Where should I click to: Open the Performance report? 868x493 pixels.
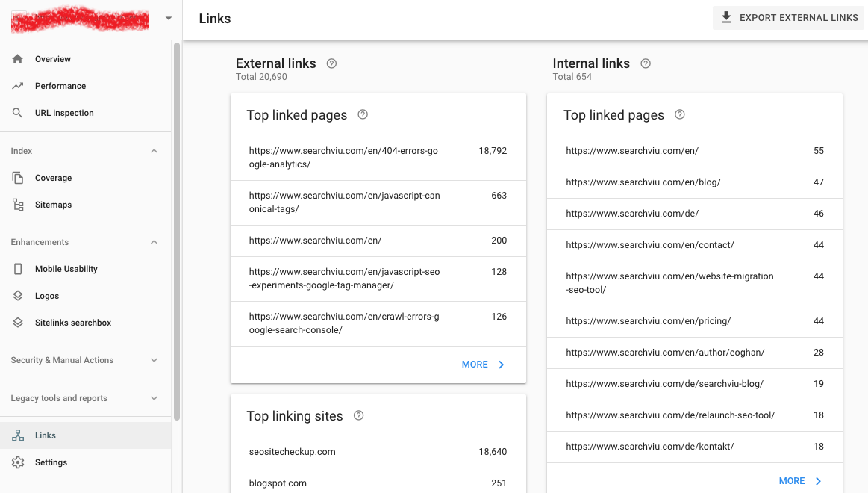86,86
